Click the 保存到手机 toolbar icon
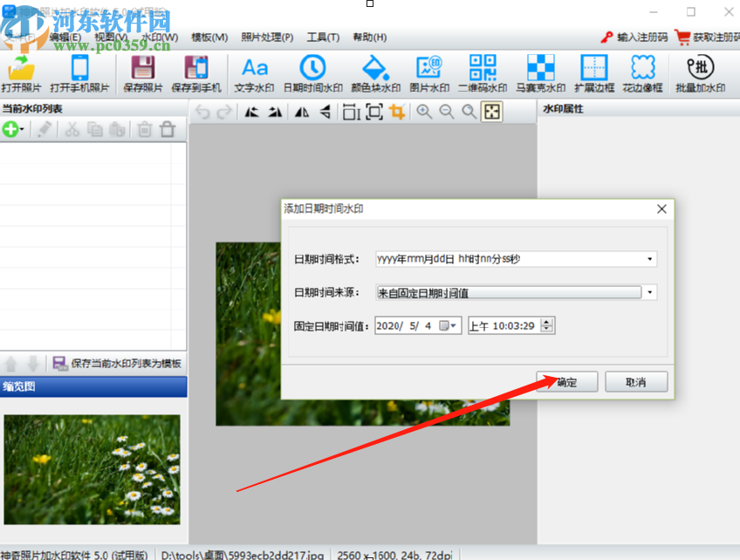The width and height of the screenshot is (740, 560). point(195,73)
